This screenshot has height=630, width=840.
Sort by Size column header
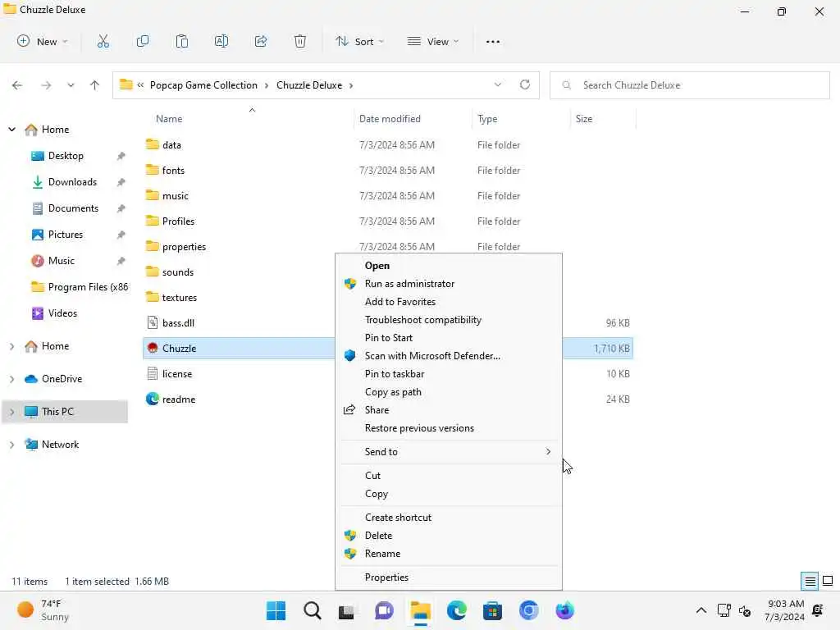point(584,119)
